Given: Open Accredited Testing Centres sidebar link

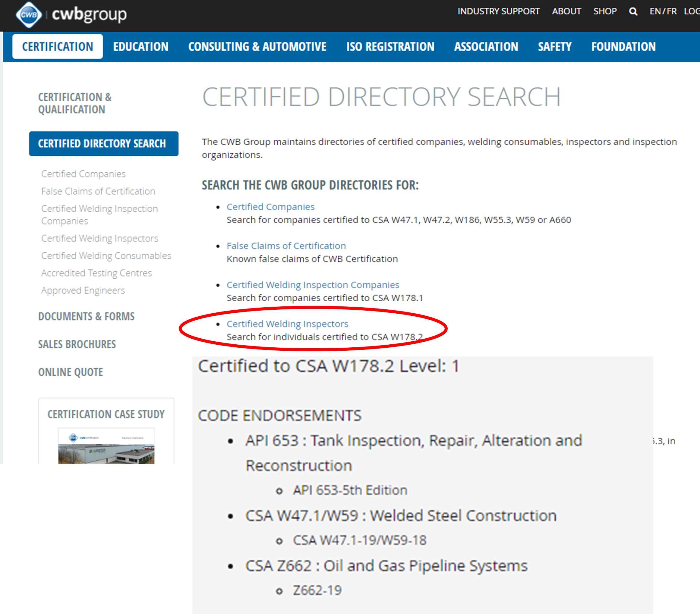Looking at the screenshot, I should coord(96,273).
